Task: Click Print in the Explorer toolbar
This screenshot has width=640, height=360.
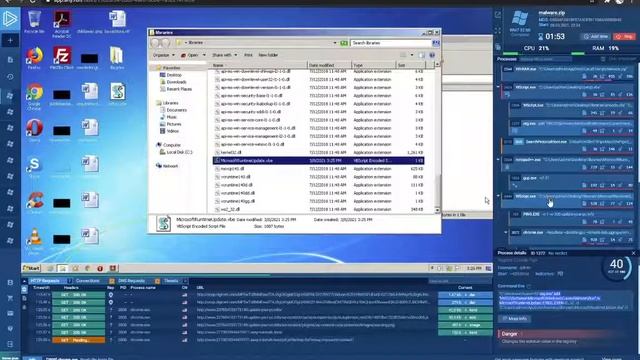Action: (248, 55)
